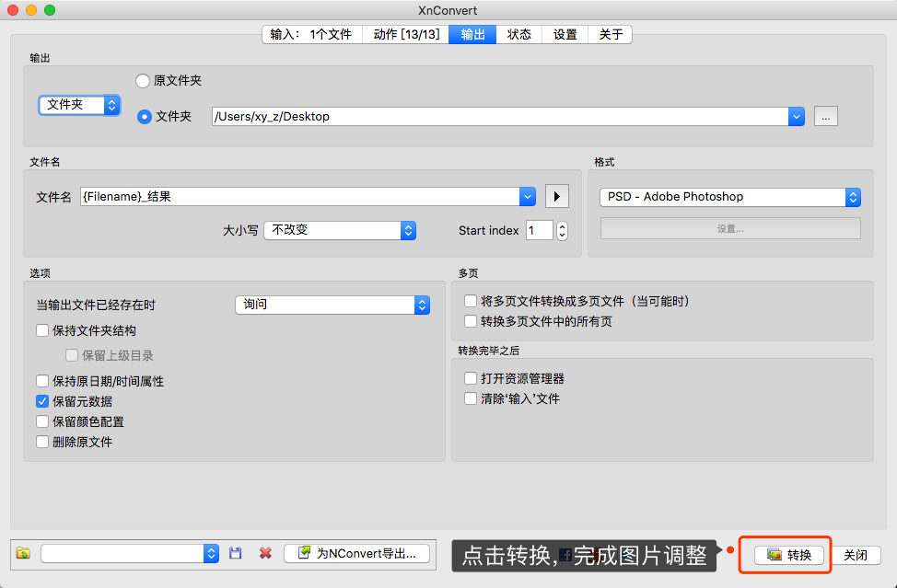
Task: Toggle 保持文件夹结构 checkbox
Action: (x=42, y=330)
